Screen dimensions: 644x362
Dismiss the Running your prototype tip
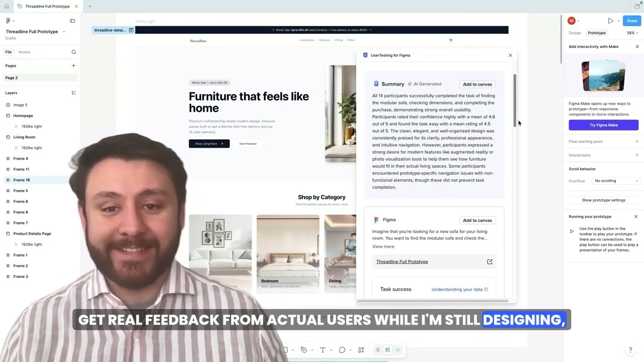[636, 217]
